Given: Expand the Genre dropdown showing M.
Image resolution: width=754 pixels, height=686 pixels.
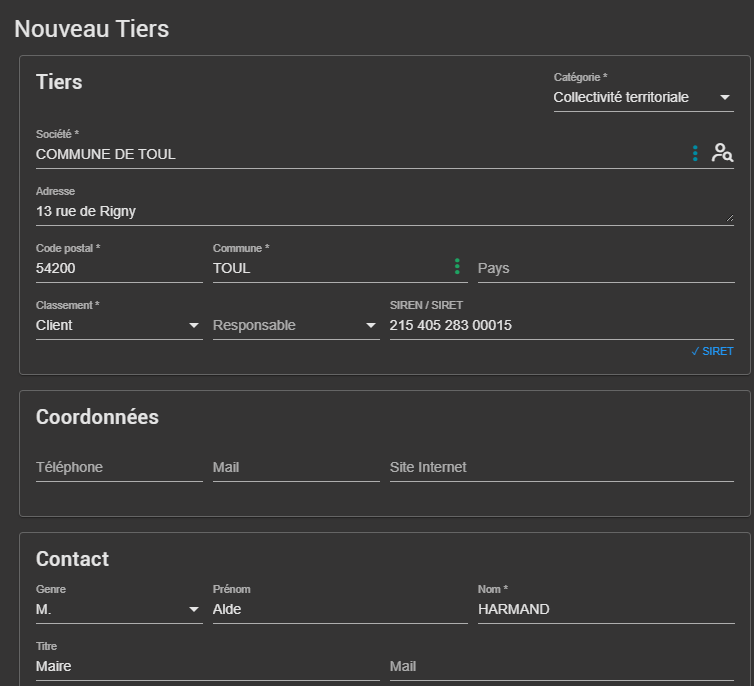Looking at the screenshot, I should click(x=118, y=609).
